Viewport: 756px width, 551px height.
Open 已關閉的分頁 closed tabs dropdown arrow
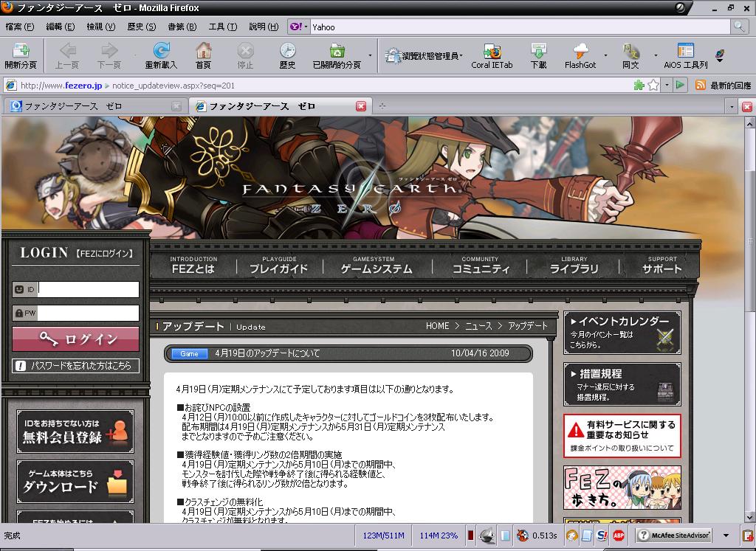369,55
